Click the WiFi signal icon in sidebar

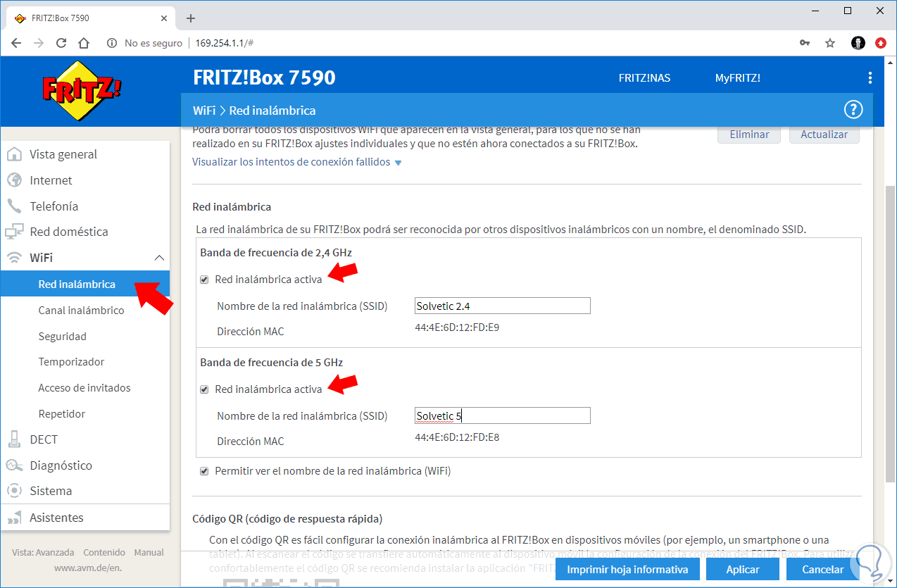[x=14, y=258]
